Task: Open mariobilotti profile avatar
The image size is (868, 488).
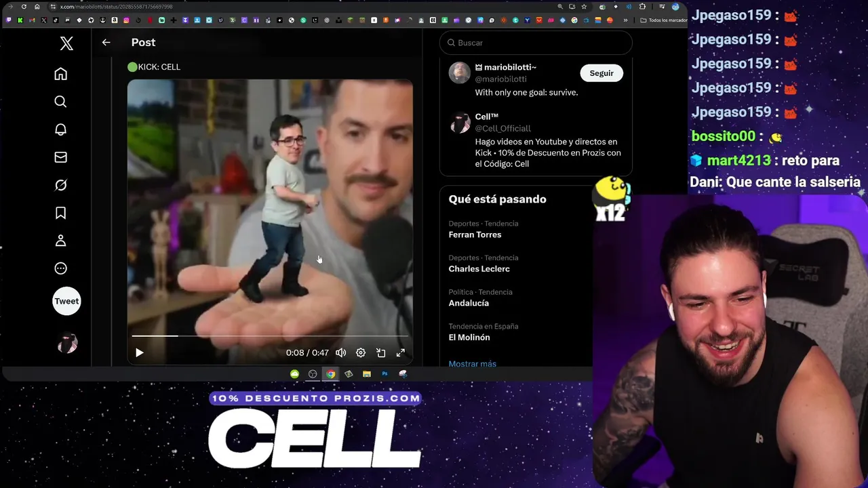Action: coord(459,73)
